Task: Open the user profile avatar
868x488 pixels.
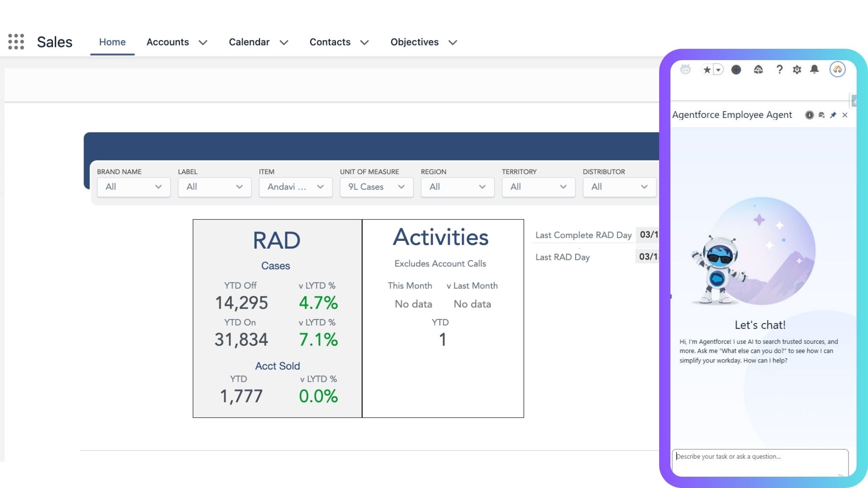Action: (837, 70)
